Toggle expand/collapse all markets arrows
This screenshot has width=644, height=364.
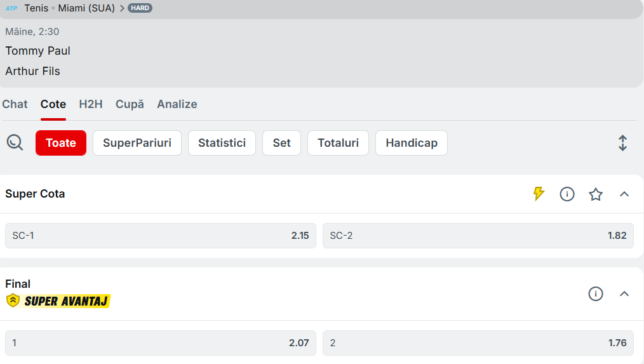click(x=622, y=143)
